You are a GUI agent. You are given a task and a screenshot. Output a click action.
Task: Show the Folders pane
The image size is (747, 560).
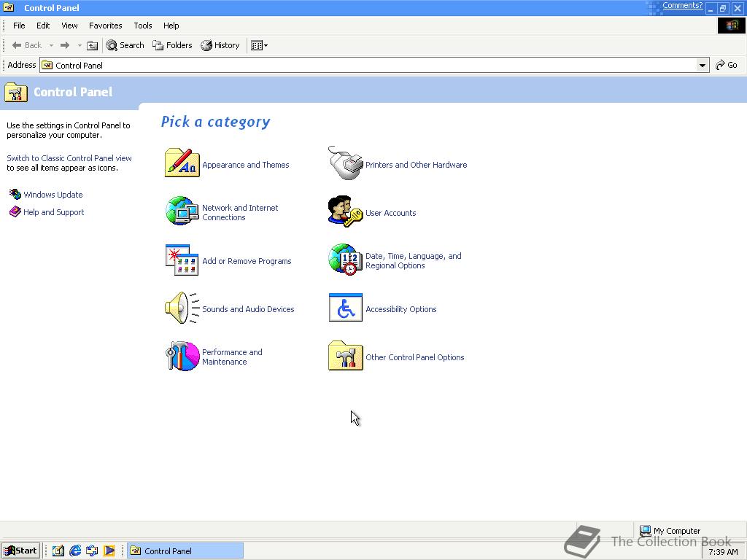172,45
